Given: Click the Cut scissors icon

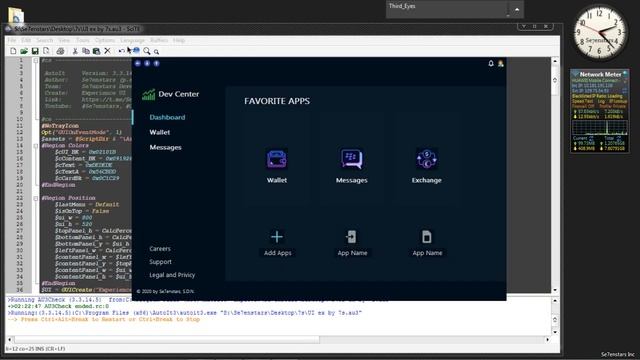Looking at the screenshot, I should 75,51.
